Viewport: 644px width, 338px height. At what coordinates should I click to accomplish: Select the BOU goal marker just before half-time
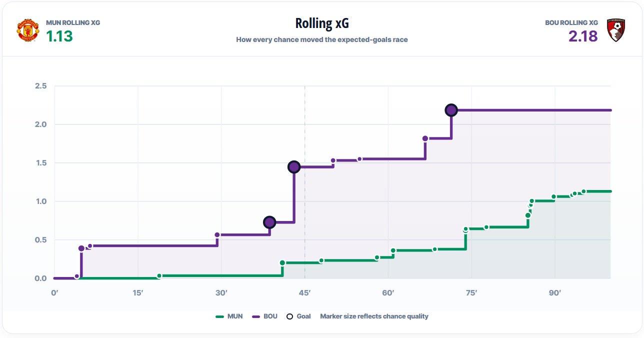click(294, 167)
